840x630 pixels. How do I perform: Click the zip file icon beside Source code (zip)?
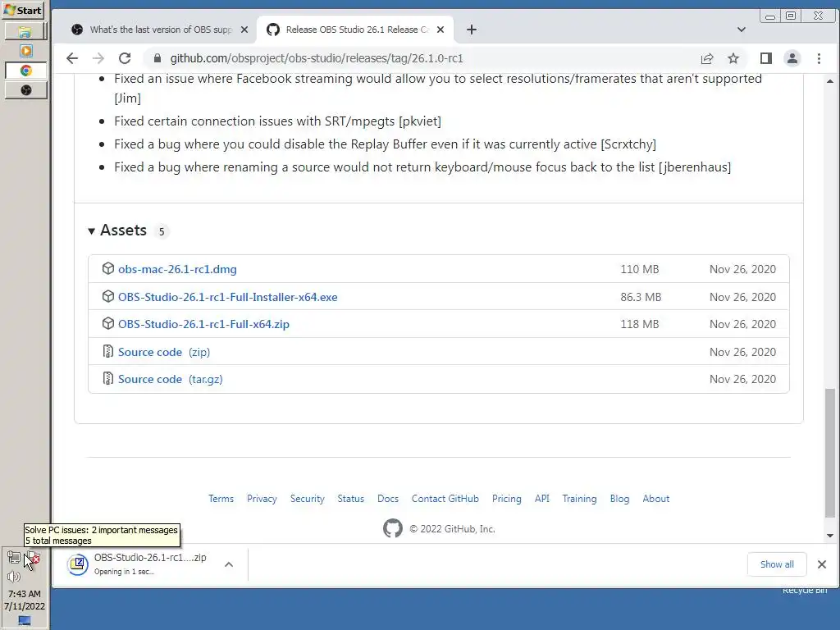tap(107, 351)
